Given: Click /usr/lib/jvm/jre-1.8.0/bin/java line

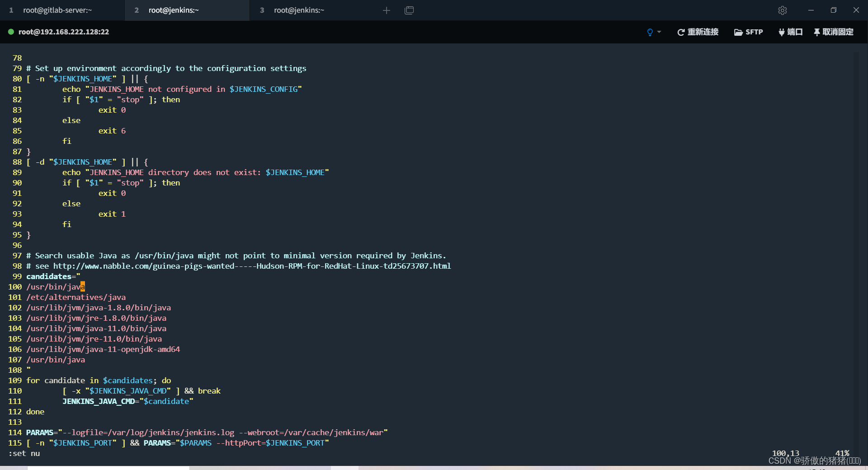Looking at the screenshot, I should (96, 318).
